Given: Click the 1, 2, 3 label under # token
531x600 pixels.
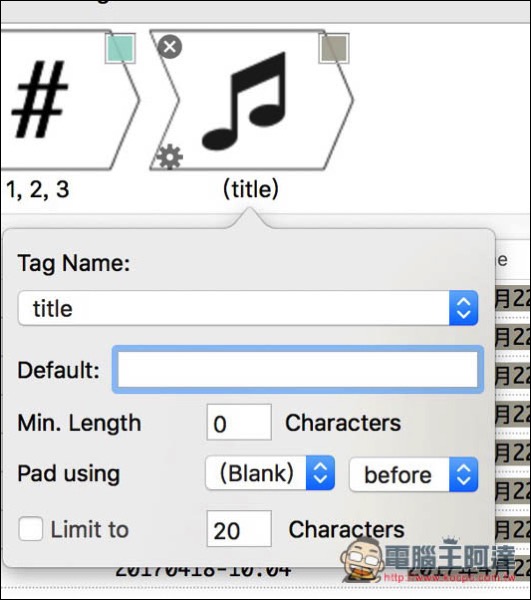Looking at the screenshot, I should point(37,189).
